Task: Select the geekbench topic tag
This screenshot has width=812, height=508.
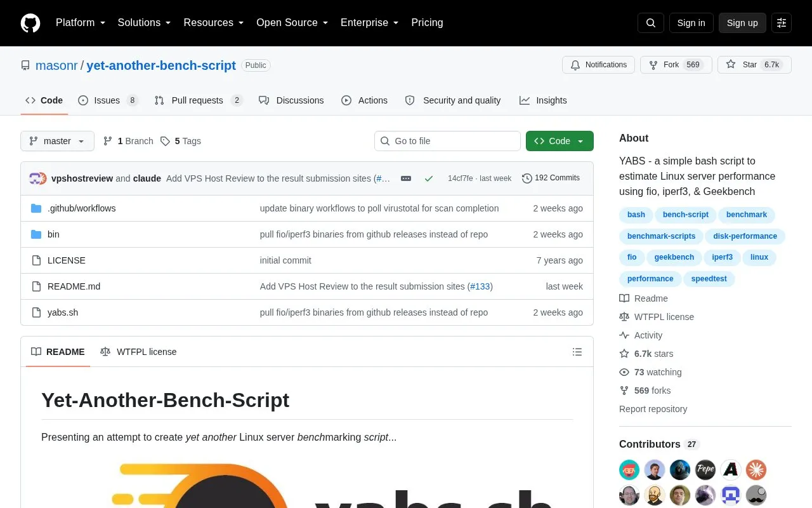Action: pos(674,257)
